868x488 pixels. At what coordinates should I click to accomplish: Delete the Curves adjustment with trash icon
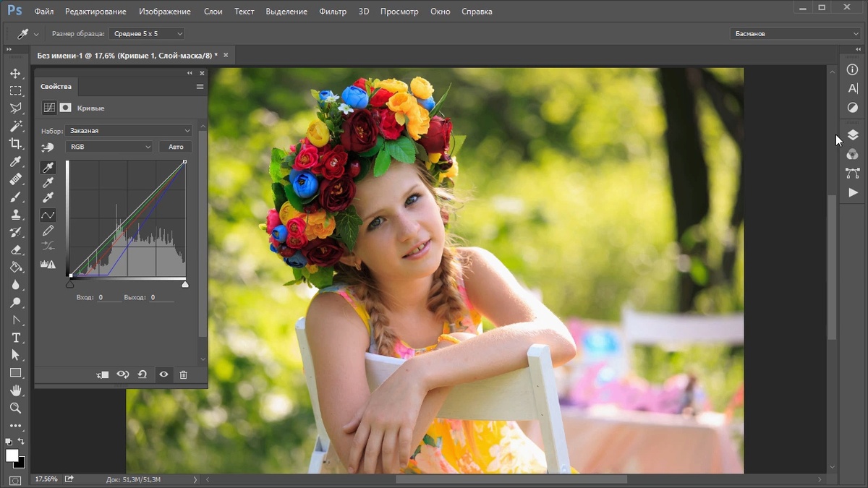click(183, 374)
